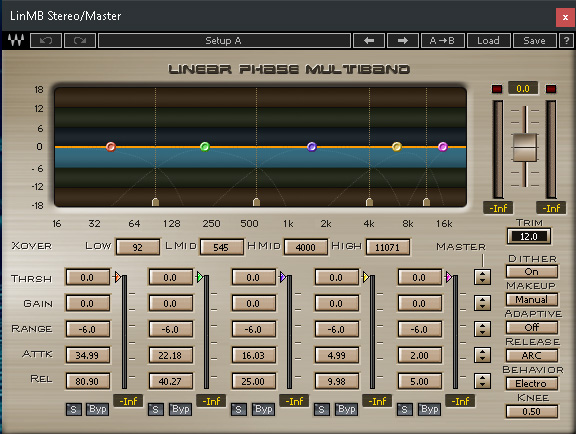Click band 1 attack value 34.99

pyautogui.click(x=87, y=355)
